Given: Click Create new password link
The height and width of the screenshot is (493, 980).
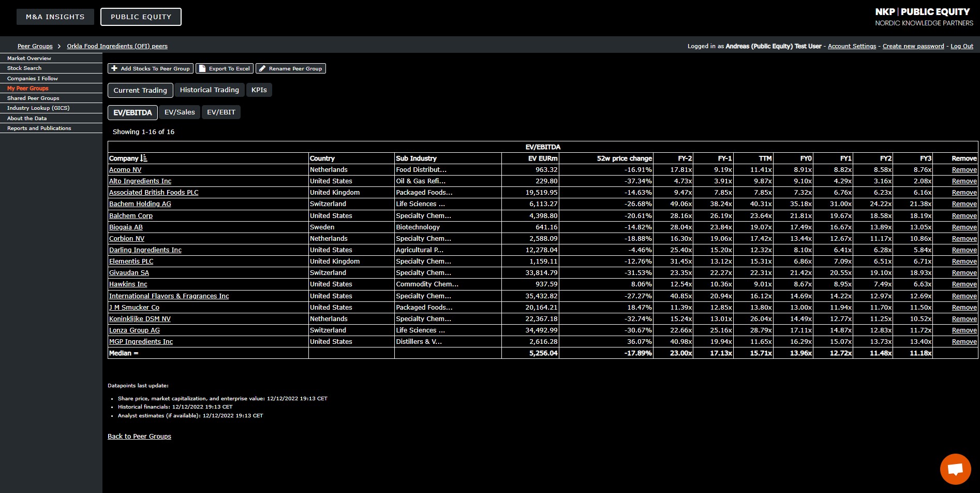Looking at the screenshot, I should pos(913,46).
